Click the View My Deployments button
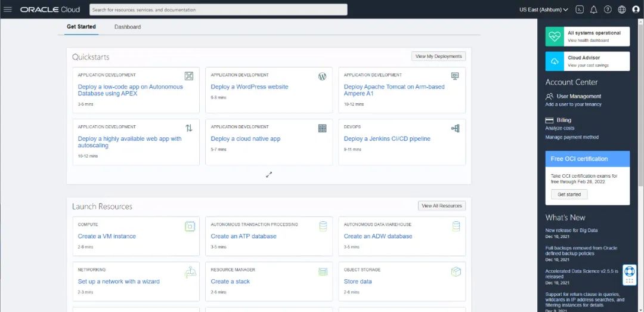Image resolution: width=644 pixels, height=312 pixels. [438, 56]
